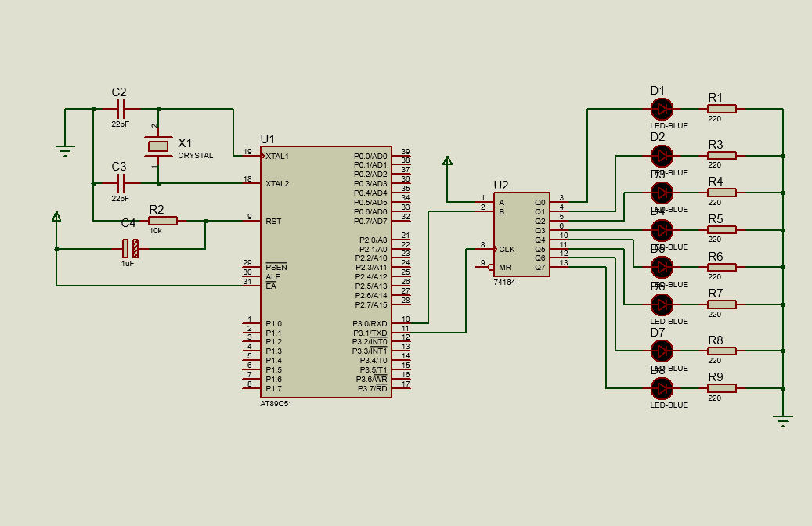Click the CRYSTAL value label

[196, 155]
